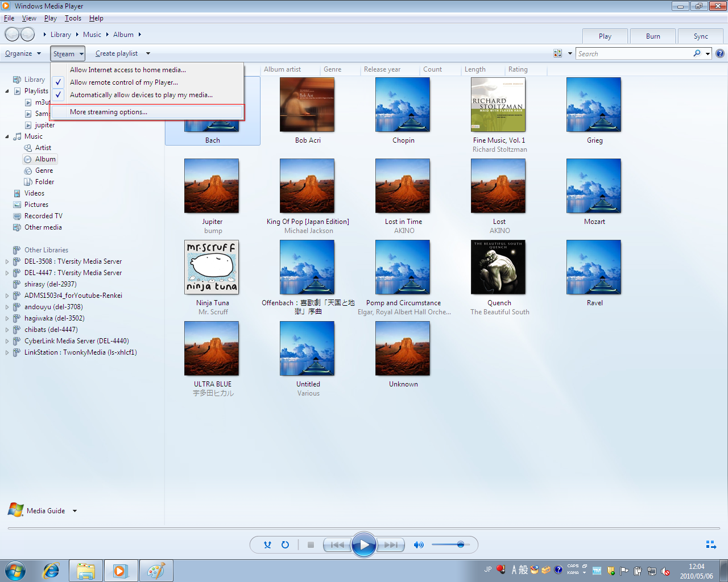The image size is (728, 582).
Task: Toggle repeat mode in the player controls
Action: click(286, 544)
